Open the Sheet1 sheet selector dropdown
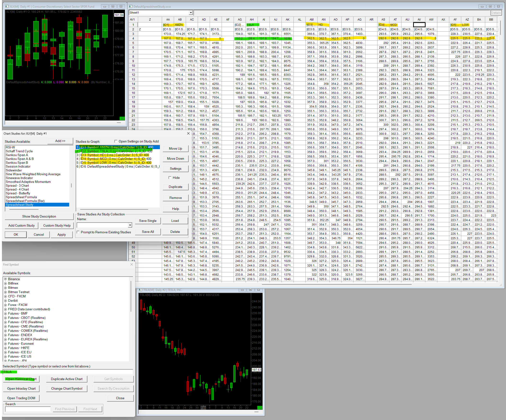The height and width of the screenshot is (420, 506). [x=191, y=12]
